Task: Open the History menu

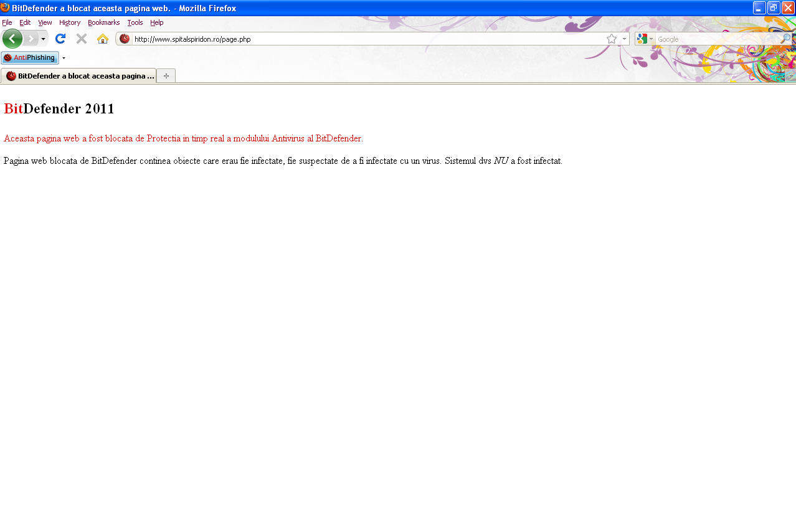Action: click(x=70, y=22)
